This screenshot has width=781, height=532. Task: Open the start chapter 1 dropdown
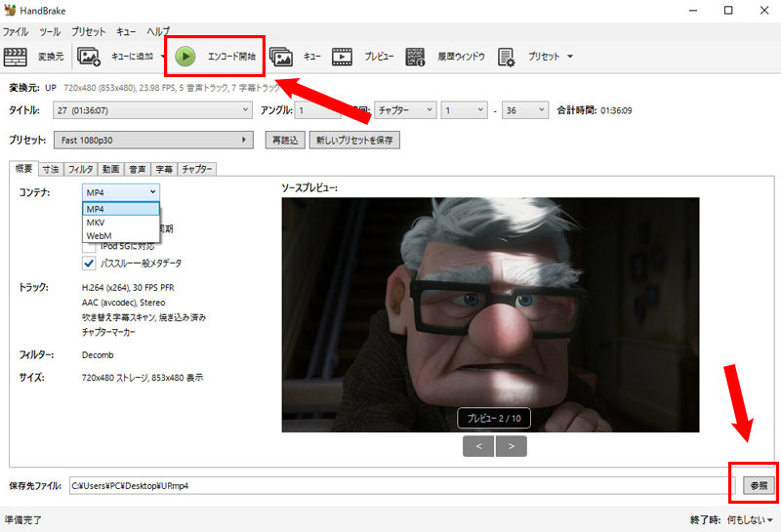click(464, 110)
